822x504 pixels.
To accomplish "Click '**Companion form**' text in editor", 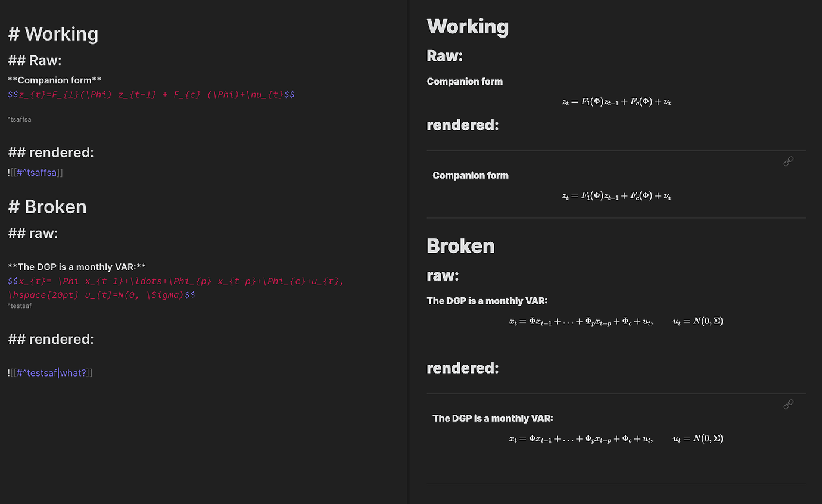I will pos(55,80).
